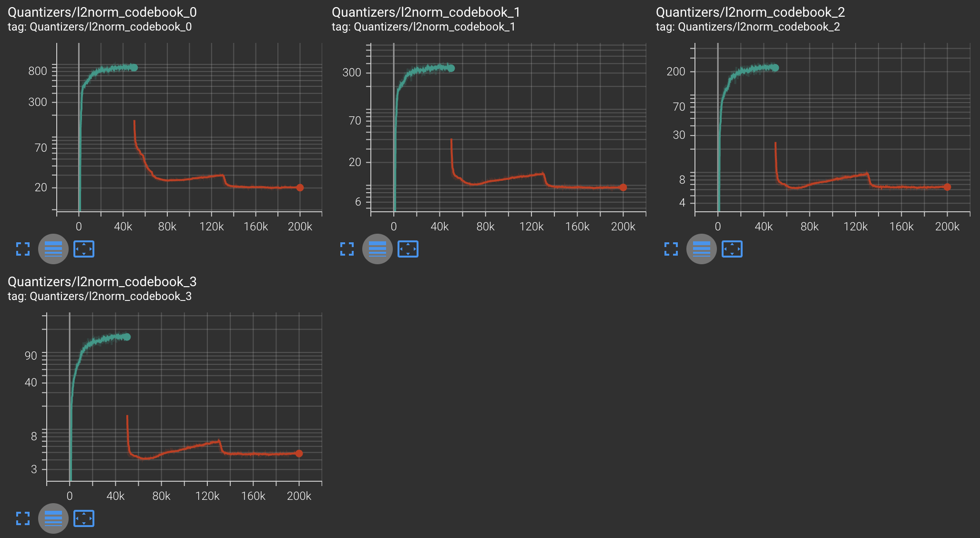The image size is (980, 538).
Task: Fit the codebook_0 chart domain to its data
Action: 84,249
